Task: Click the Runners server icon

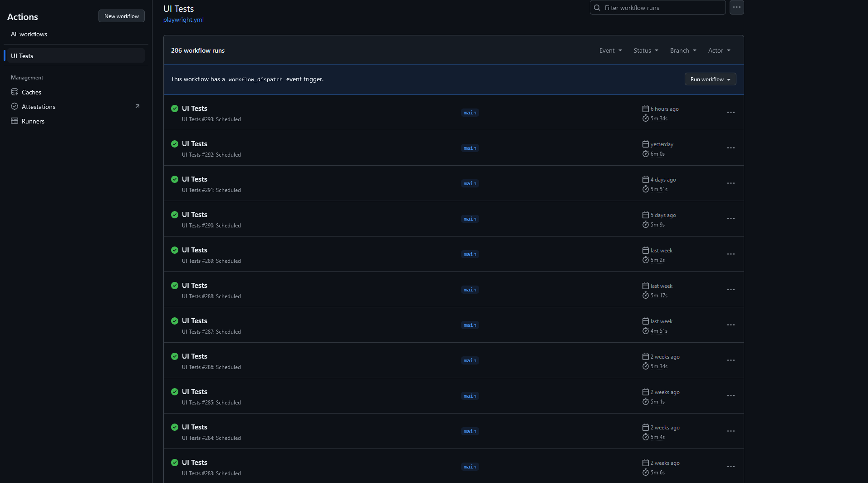Action: click(x=15, y=121)
